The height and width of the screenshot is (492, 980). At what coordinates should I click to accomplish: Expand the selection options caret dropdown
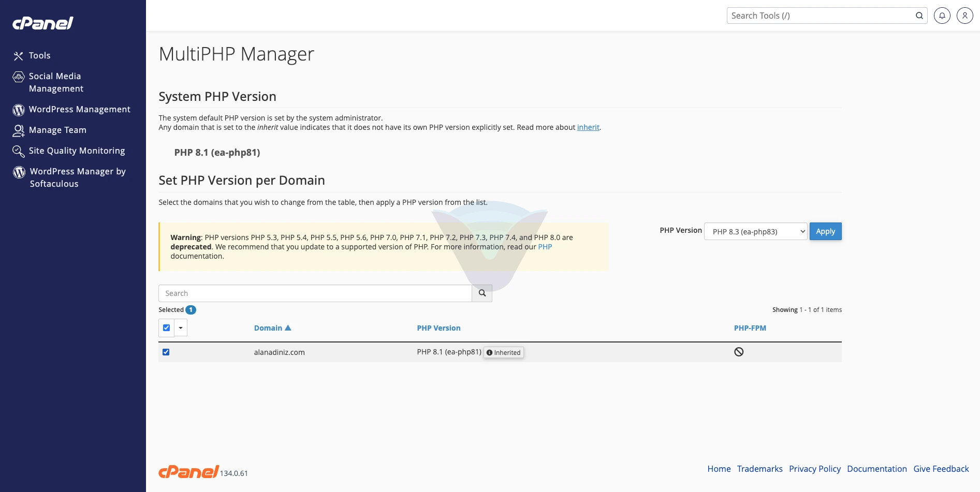tap(181, 327)
